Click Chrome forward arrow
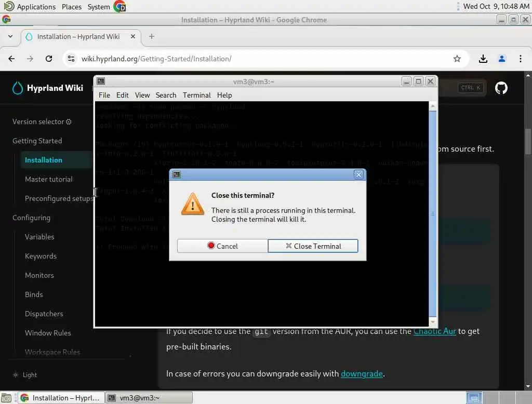The image size is (532, 404). pyautogui.click(x=30, y=59)
